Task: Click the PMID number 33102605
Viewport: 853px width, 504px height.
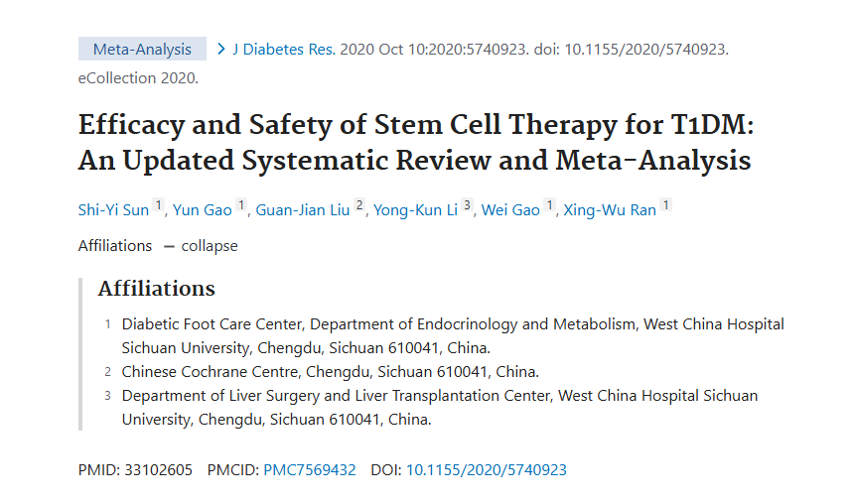Action: (159, 470)
